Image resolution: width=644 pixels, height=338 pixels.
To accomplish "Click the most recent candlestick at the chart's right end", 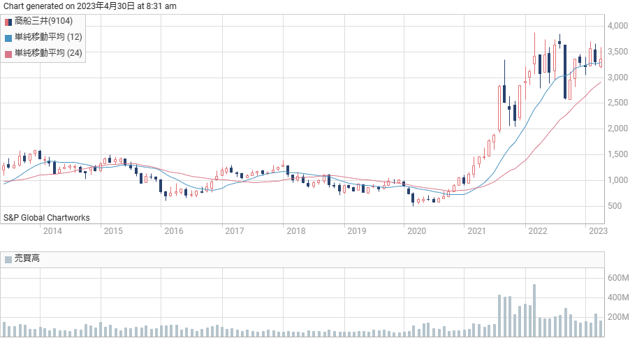I will 601,58.
